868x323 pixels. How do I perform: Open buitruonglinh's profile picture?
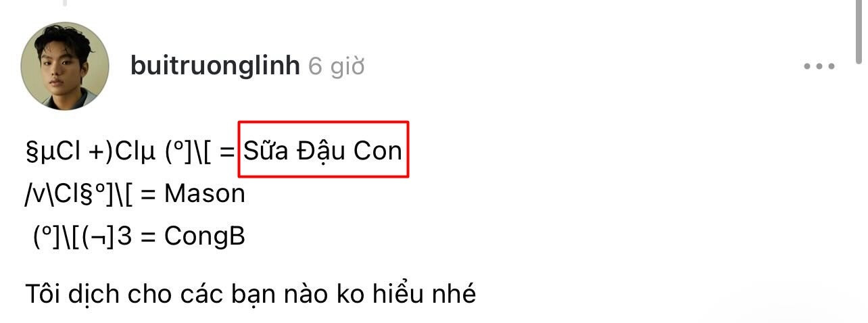pos(65,66)
